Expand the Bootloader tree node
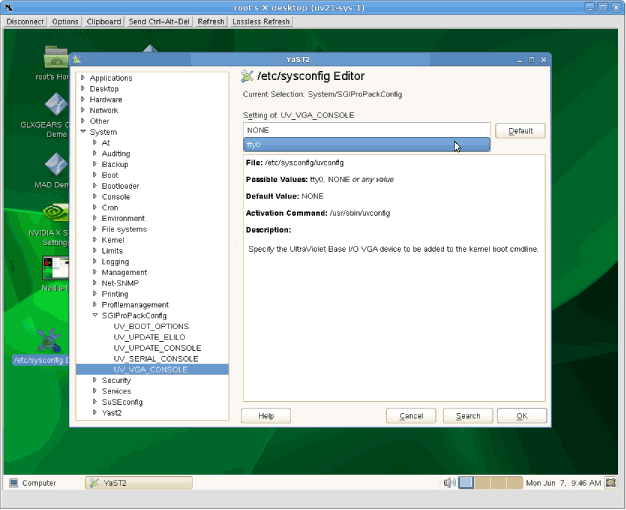The image size is (626, 510). coord(95,186)
